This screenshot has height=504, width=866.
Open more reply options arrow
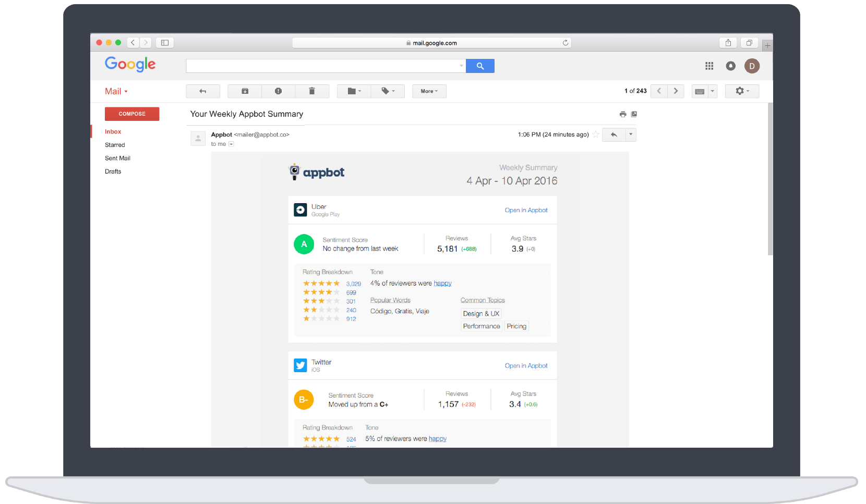point(631,135)
